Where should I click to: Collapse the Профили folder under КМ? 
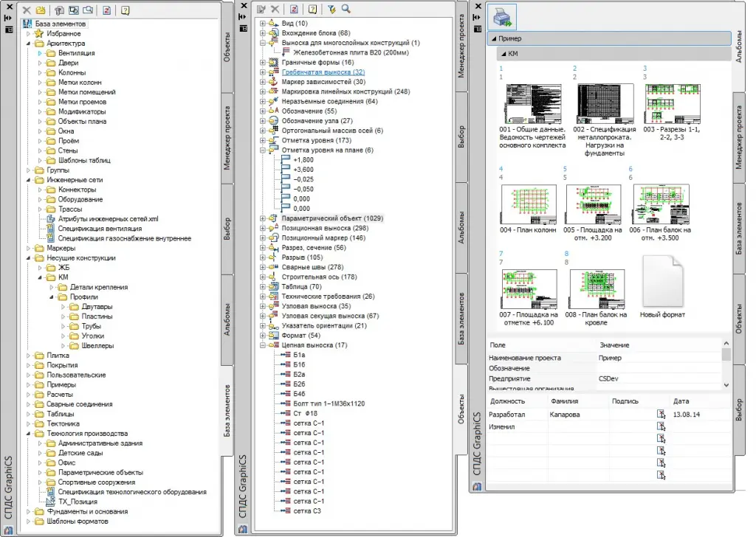tap(51, 297)
